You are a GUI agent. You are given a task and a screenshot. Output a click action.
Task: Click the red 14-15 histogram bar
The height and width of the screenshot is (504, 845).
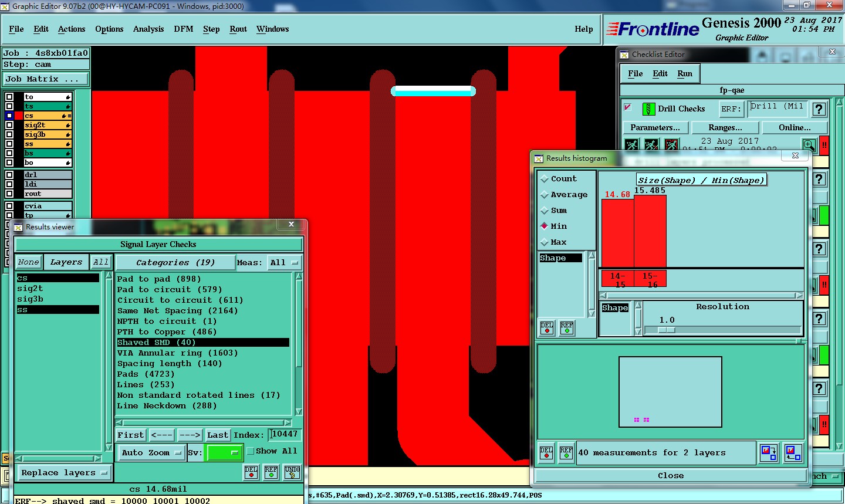point(617,234)
